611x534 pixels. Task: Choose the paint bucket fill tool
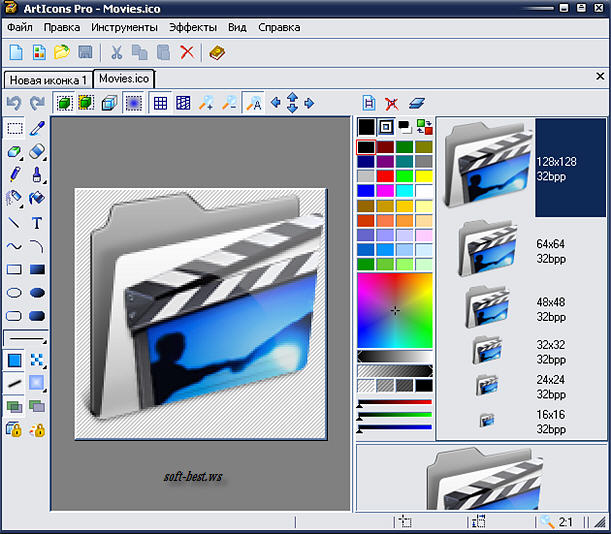37,198
